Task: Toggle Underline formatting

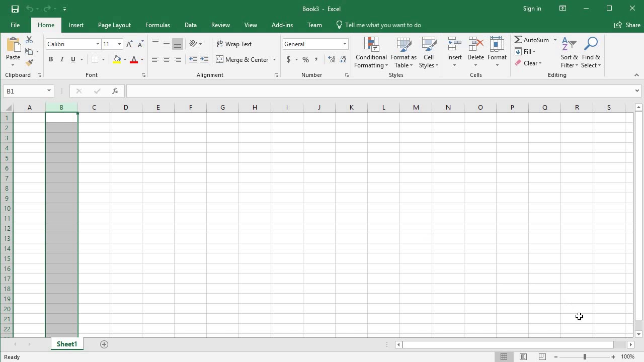Action: (x=73, y=59)
